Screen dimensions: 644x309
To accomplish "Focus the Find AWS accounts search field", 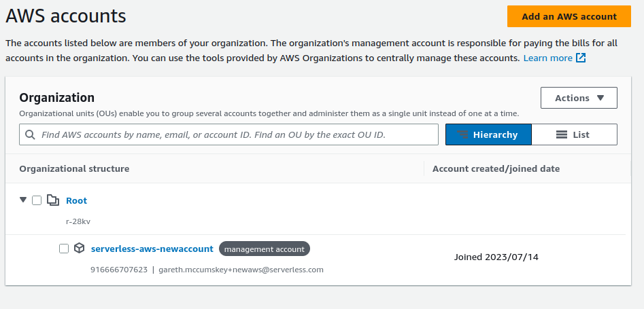I will click(x=228, y=134).
